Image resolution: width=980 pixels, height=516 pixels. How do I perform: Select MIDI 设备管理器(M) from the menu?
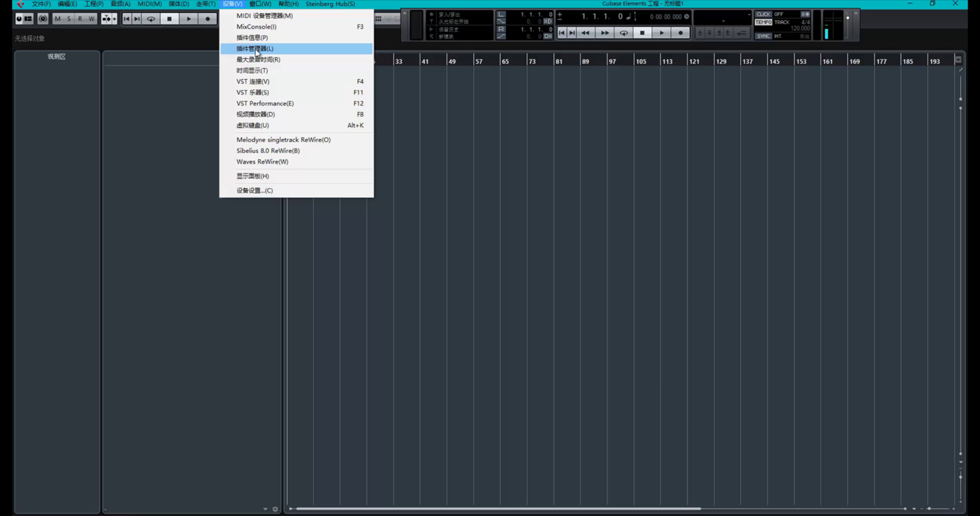[296, 16]
